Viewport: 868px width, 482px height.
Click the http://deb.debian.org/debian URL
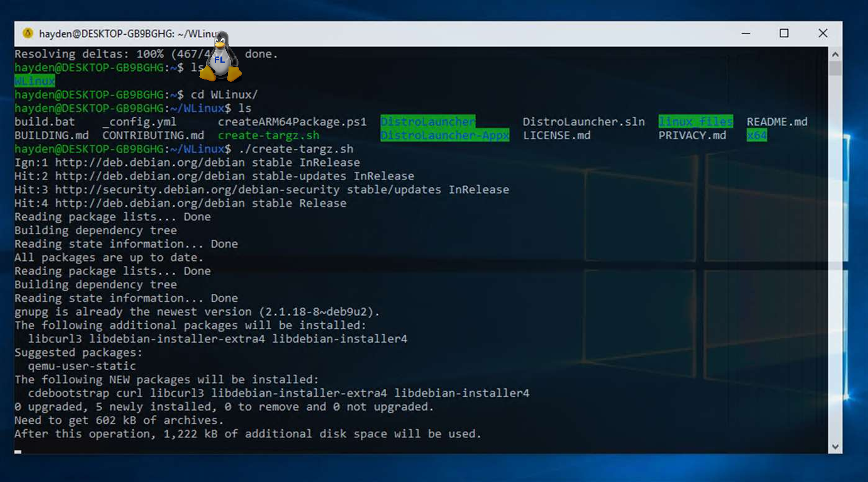[x=151, y=162]
